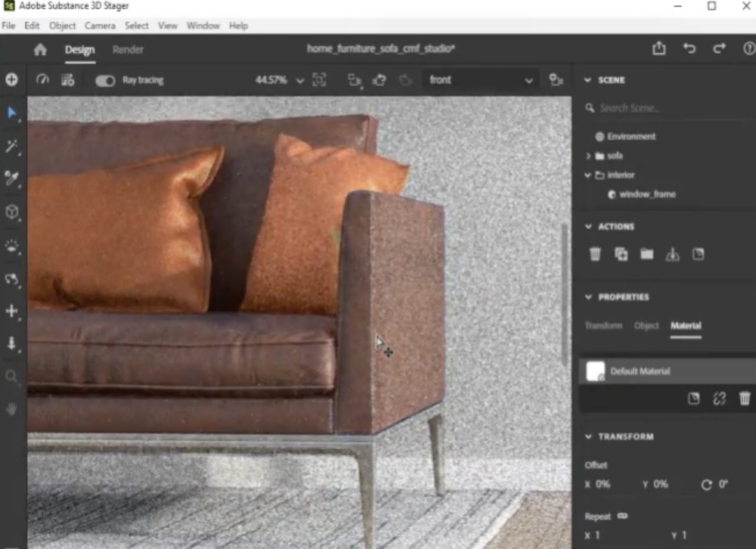This screenshot has height=549, width=756.
Task: Click the share export icon
Action: coord(659,48)
